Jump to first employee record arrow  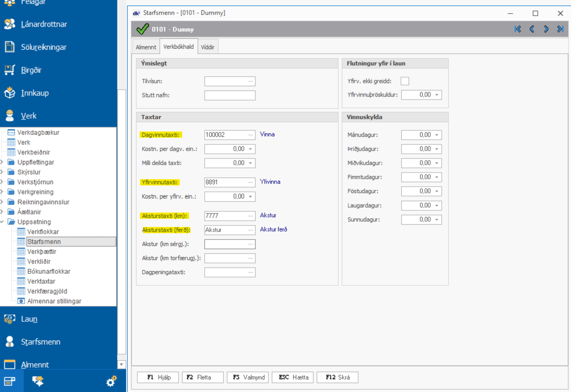point(518,29)
